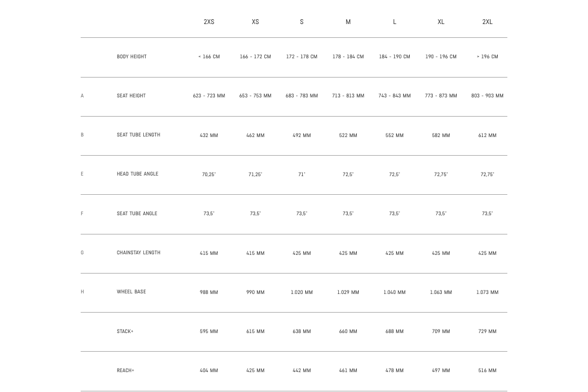Click the 2XS size column header
This screenshot has width=588, height=392.
coord(209,22)
